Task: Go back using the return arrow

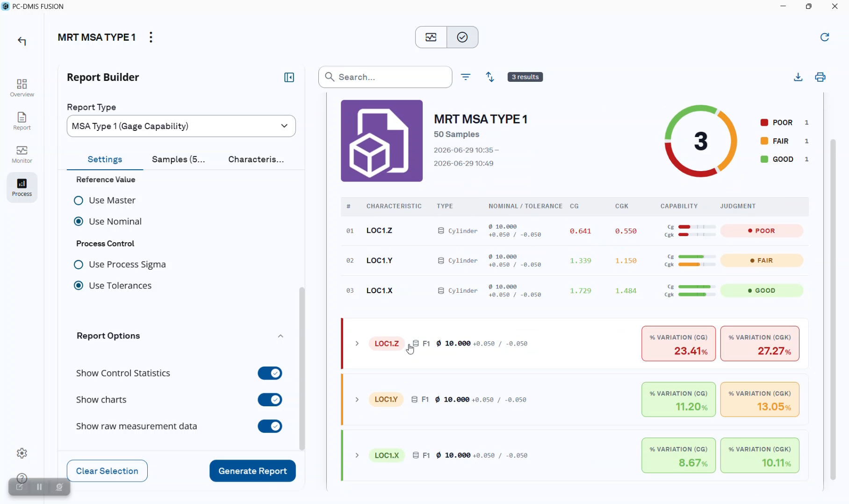Action: pyautogui.click(x=22, y=41)
